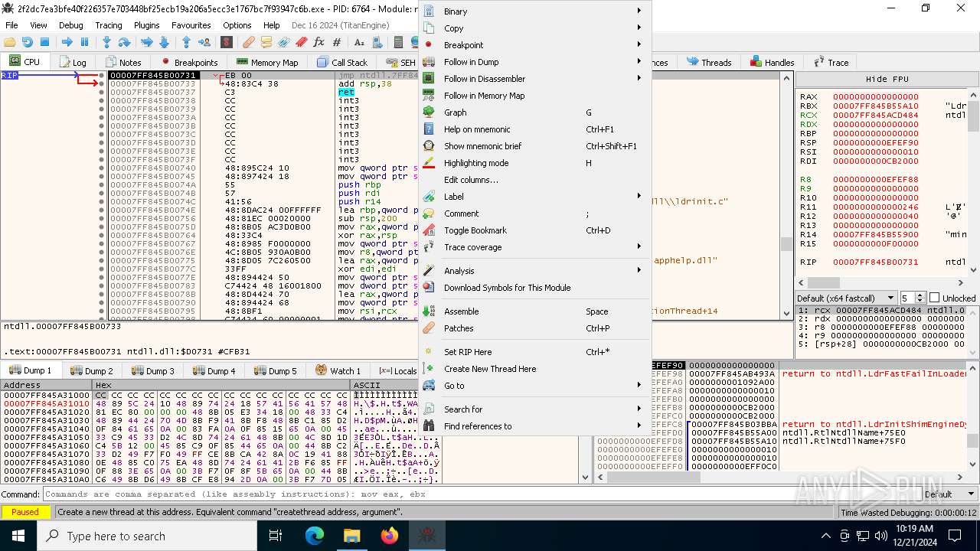The image size is (980, 551).
Task: Launch Firefox from the taskbar
Action: click(390, 536)
